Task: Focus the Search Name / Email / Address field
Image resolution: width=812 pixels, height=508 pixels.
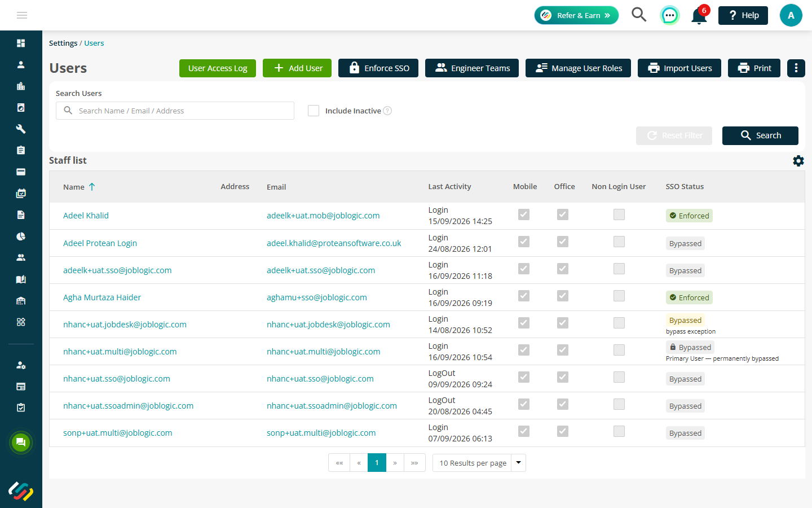Action: (x=175, y=111)
